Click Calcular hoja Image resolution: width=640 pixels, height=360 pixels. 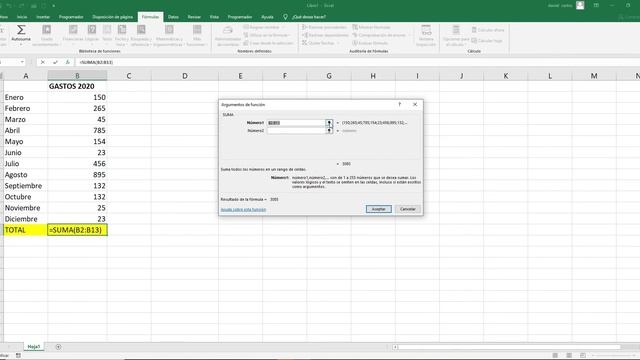click(x=487, y=40)
